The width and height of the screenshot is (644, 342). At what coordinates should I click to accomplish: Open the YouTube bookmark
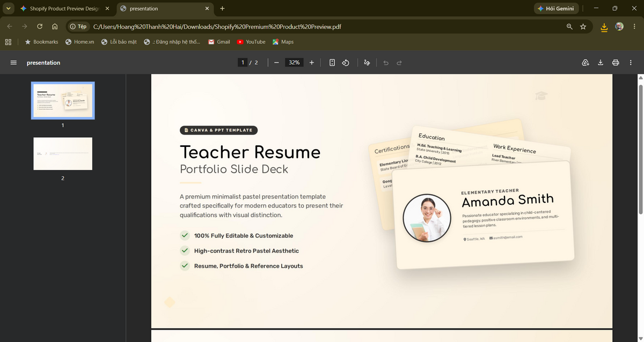(251, 42)
